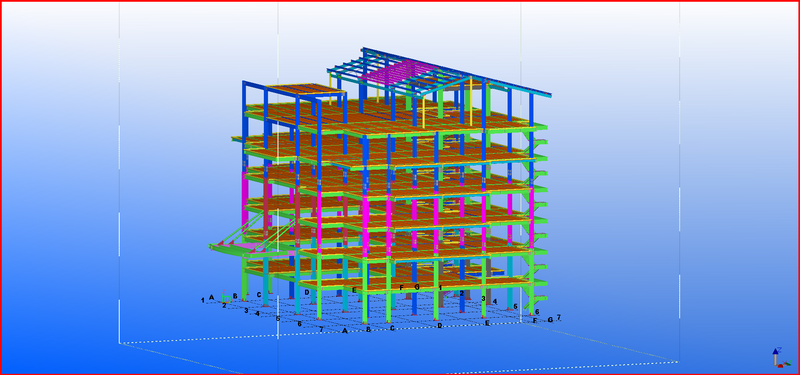800x375 pixels.
Task: Click the XYZ axis orientation icon
Action: click(778, 358)
